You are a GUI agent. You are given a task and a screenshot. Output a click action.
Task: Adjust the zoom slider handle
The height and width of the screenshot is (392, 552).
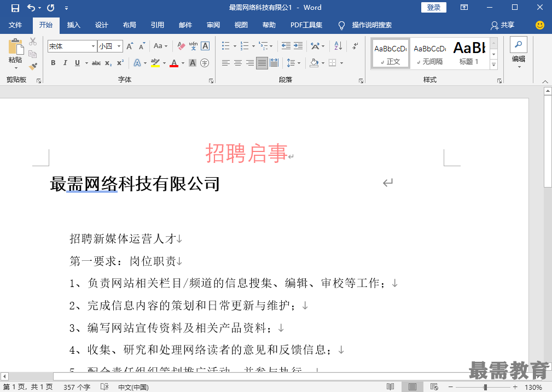[485, 387]
